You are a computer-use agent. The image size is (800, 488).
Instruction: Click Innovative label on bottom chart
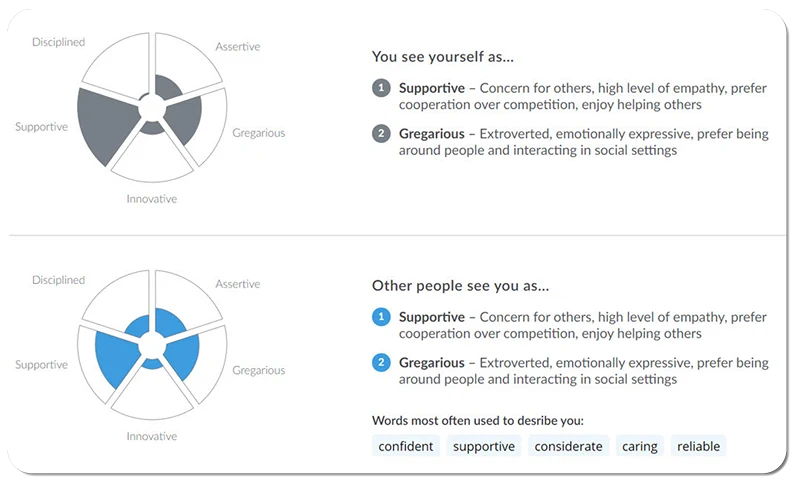[152, 436]
